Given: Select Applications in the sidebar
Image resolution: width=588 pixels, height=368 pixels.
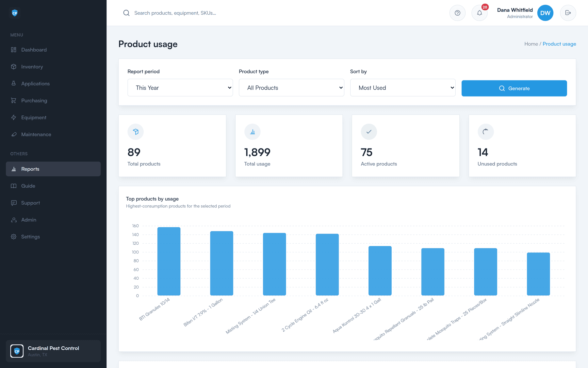Looking at the screenshot, I should pos(53,83).
